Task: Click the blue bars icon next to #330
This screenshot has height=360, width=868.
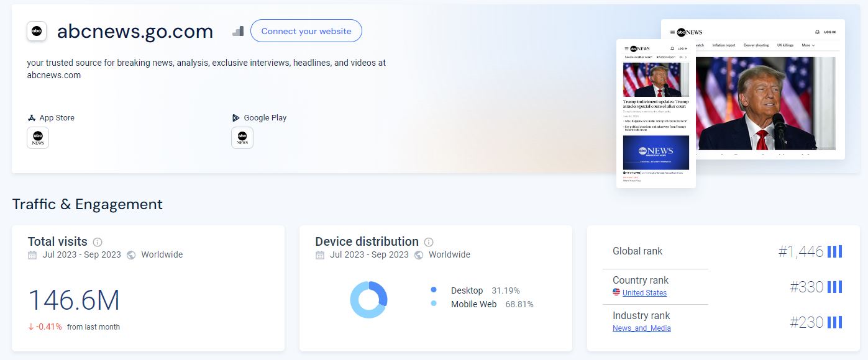Action: coord(834,287)
